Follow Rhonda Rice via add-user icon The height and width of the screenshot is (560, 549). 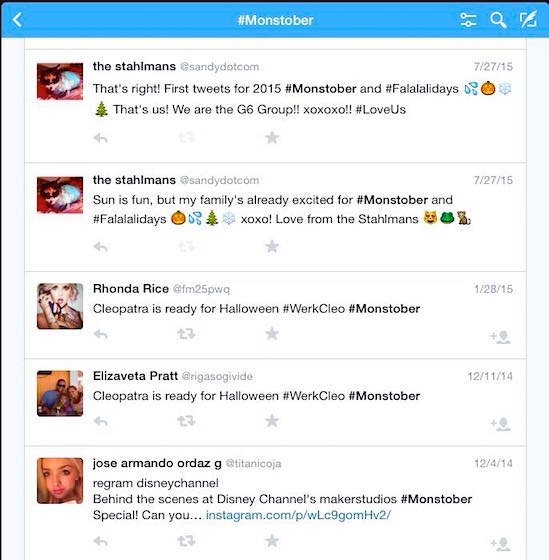[x=500, y=337]
